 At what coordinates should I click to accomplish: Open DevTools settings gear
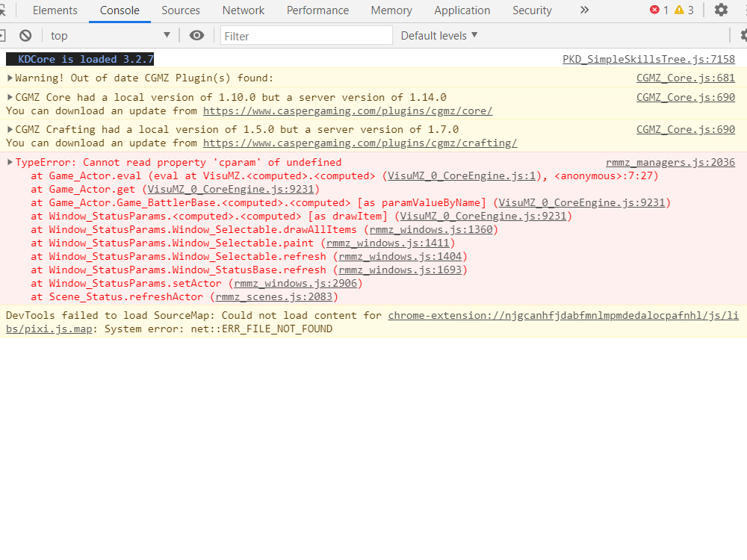(x=721, y=10)
